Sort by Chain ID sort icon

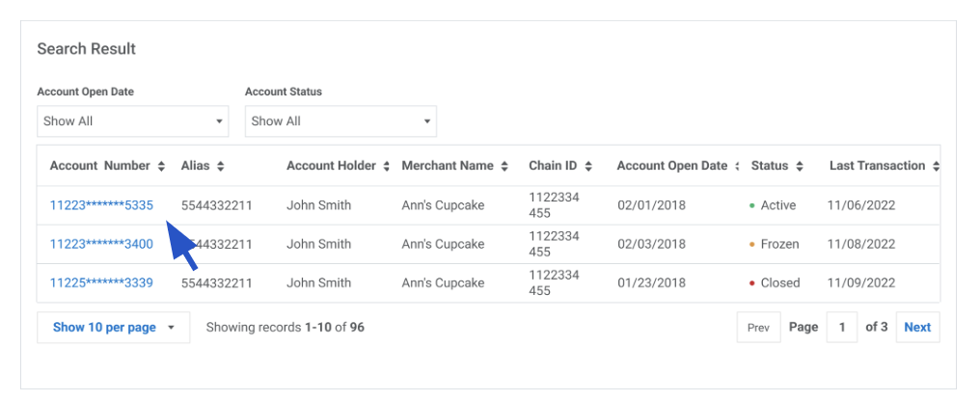click(587, 167)
